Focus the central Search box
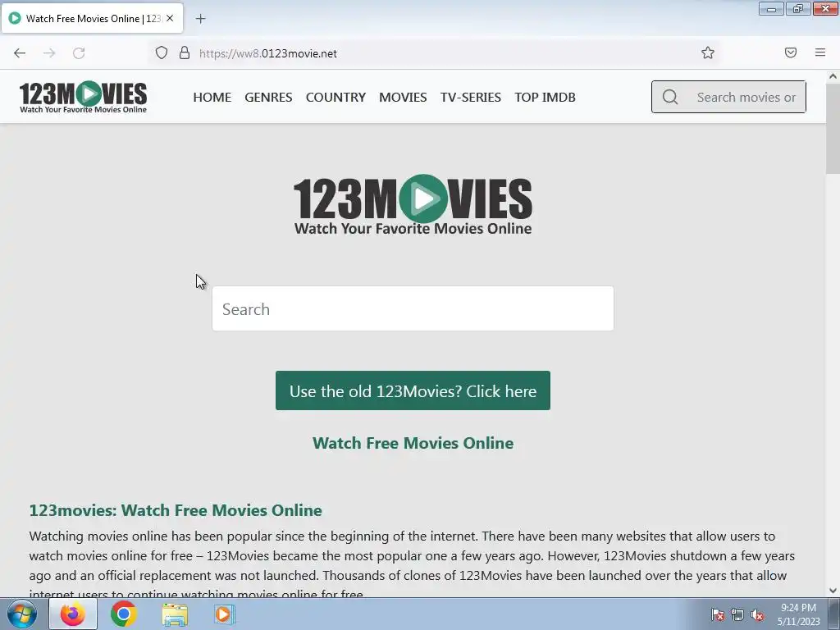 tap(413, 308)
